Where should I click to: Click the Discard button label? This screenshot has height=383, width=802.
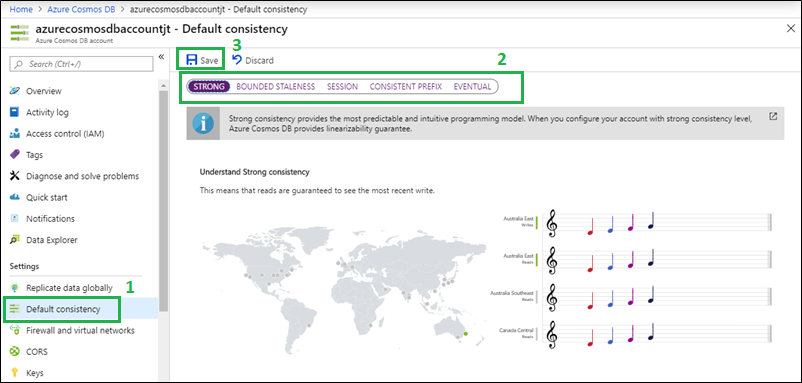coord(259,60)
